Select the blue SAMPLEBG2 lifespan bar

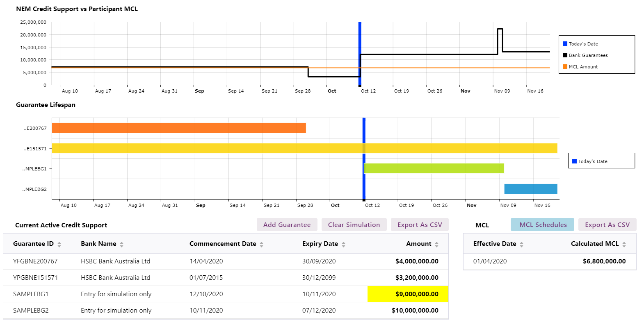click(x=530, y=189)
